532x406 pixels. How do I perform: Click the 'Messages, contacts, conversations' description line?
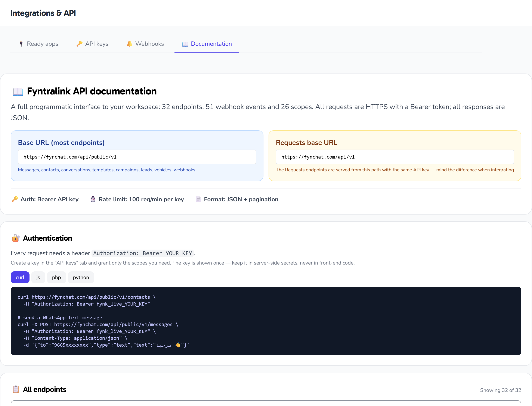[107, 170]
